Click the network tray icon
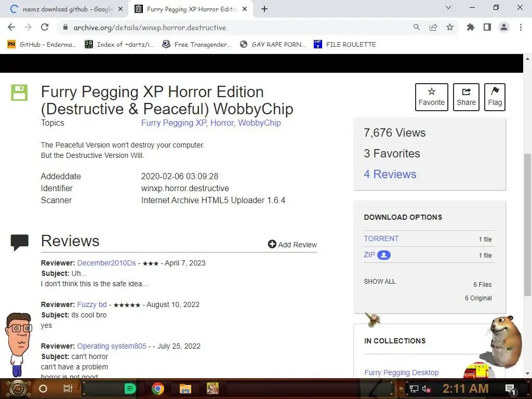The width and height of the screenshot is (532, 399). [x=414, y=389]
